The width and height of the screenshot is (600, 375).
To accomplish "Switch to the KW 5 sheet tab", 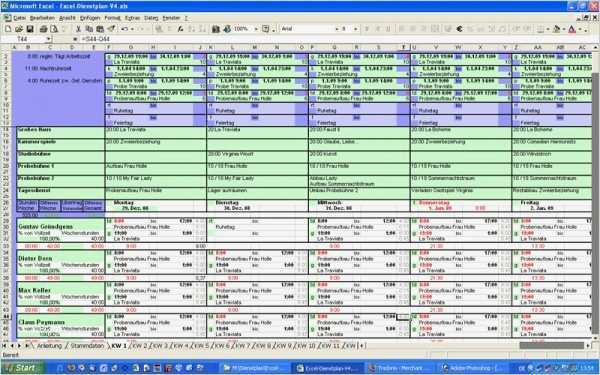I will 201,346.
